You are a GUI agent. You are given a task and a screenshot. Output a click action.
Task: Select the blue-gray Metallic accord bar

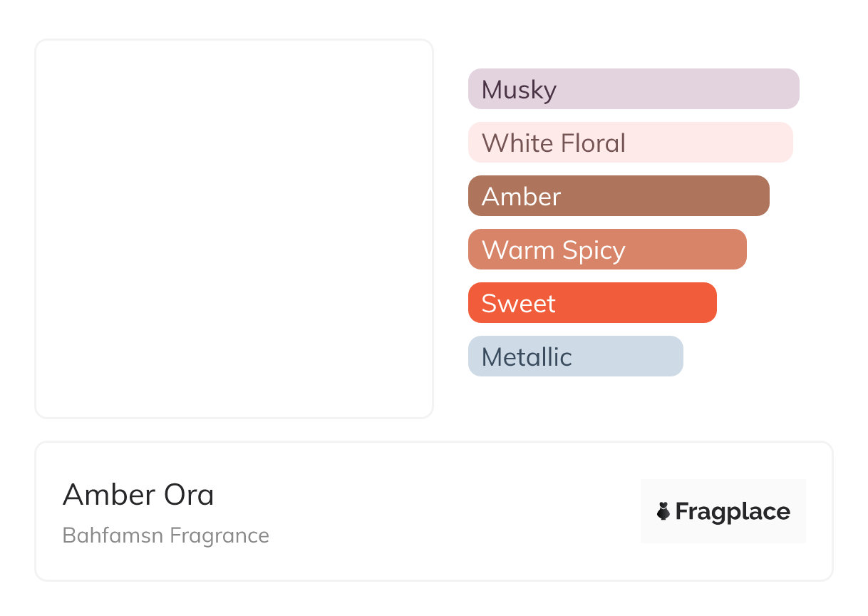575,356
